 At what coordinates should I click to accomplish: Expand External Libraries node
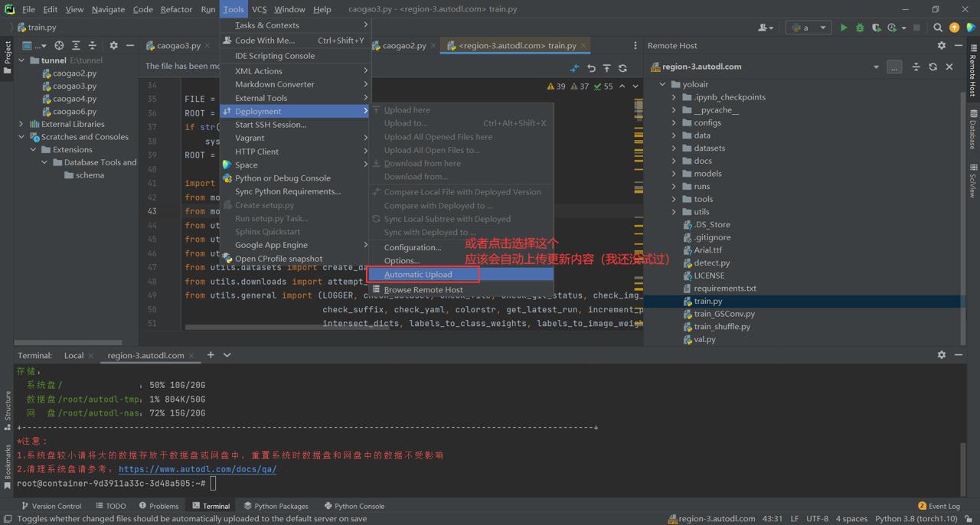pyautogui.click(x=21, y=124)
